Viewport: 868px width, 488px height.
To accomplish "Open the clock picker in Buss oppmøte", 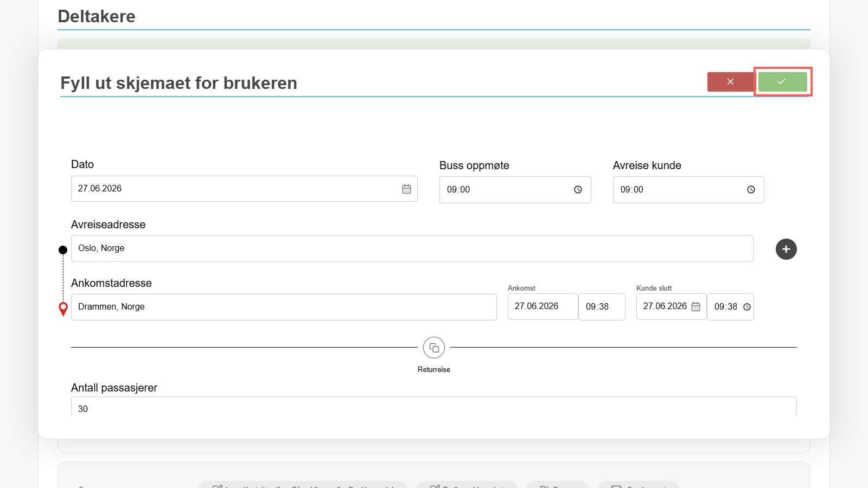I will tap(578, 190).
